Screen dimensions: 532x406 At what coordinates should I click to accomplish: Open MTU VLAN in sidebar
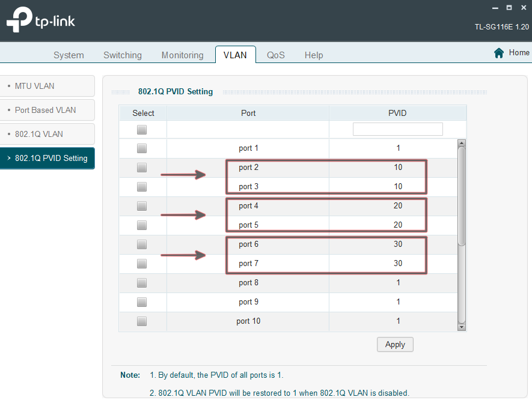(x=47, y=86)
